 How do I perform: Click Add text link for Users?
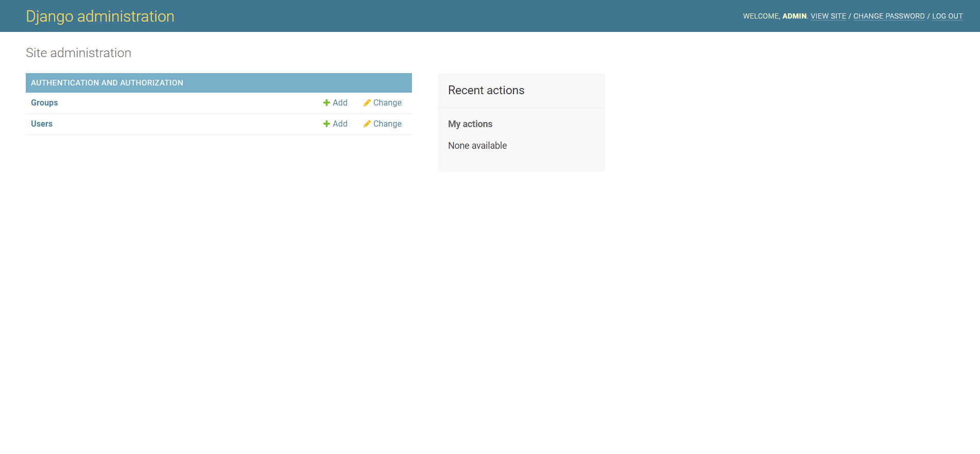(x=340, y=124)
